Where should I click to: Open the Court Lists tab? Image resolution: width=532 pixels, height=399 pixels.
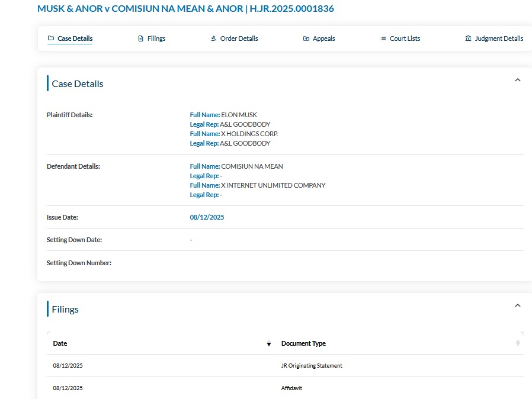400,38
